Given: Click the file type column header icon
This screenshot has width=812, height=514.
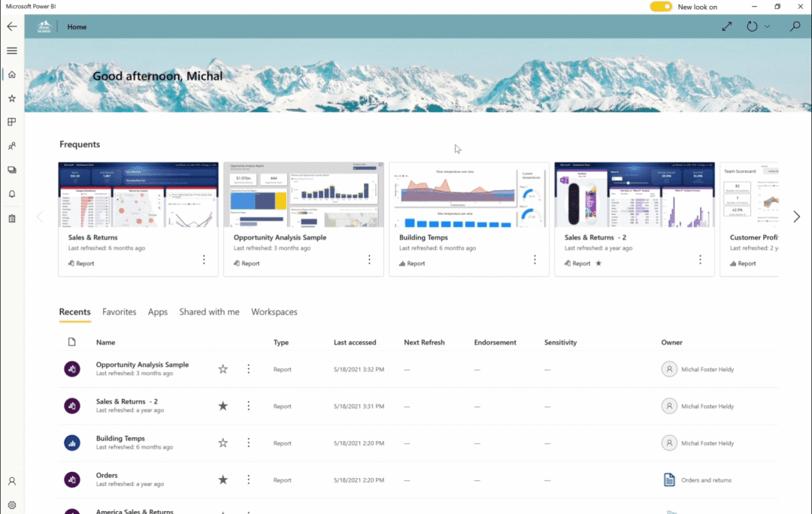Looking at the screenshot, I should [72, 342].
